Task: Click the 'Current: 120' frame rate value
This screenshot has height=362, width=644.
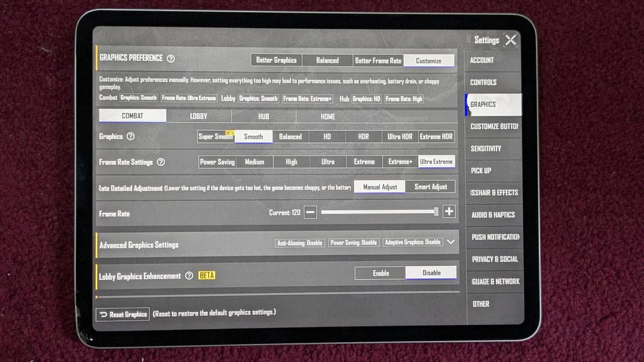Action: [x=285, y=212]
